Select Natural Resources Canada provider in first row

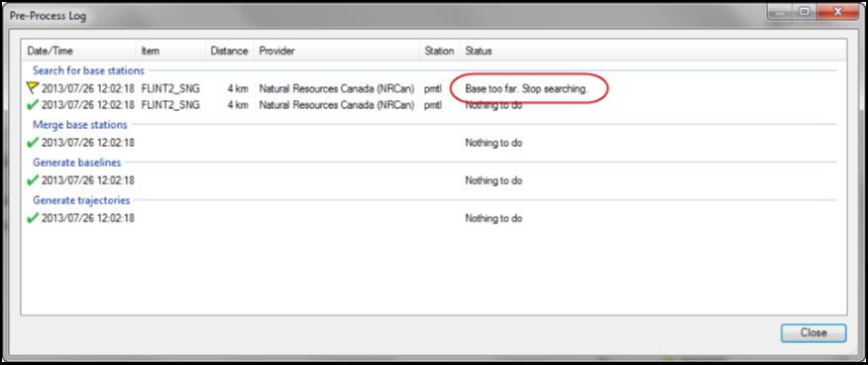337,88
